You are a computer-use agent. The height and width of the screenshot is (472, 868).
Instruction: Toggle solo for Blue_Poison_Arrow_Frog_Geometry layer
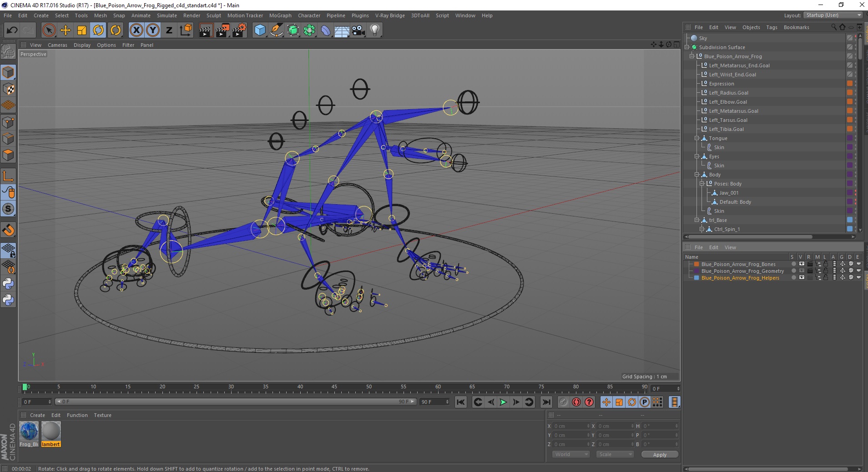[794, 271]
